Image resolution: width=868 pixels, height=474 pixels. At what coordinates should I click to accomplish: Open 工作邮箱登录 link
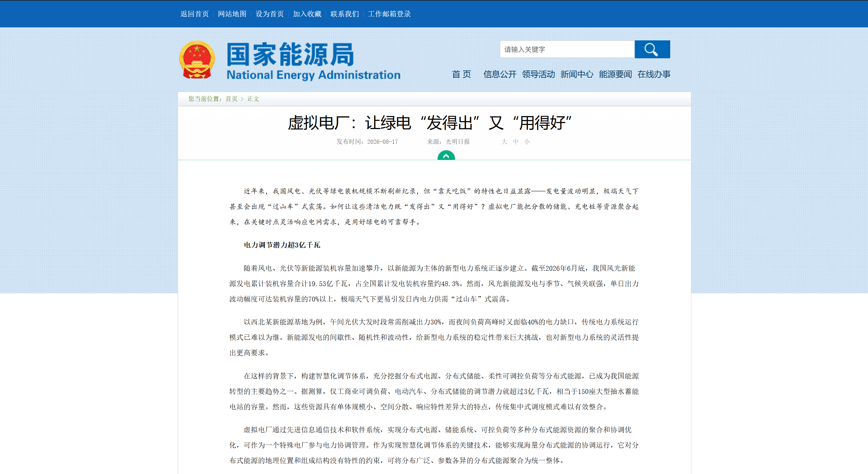(389, 14)
